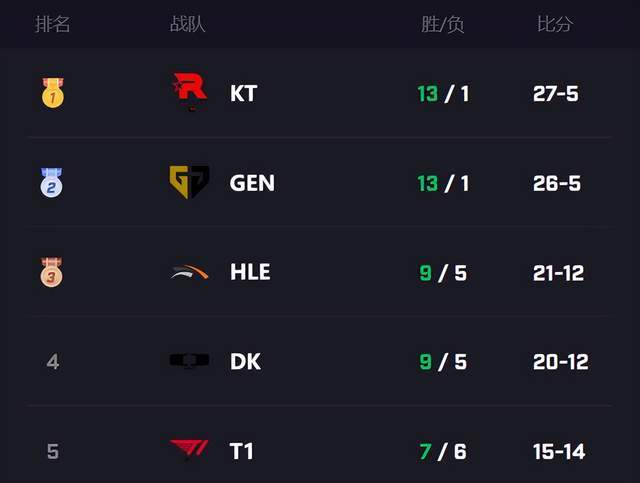
Task: Open the KT team name link
Action: pyautogui.click(x=244, y=93)
